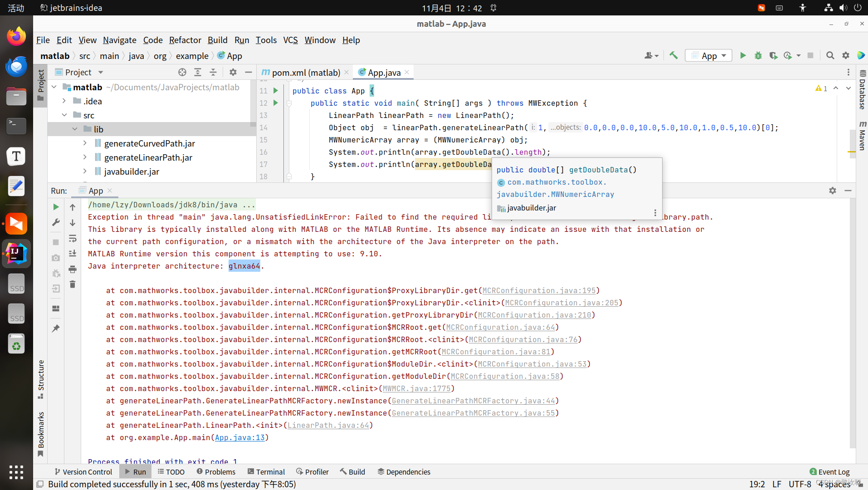Screen dimensions: 868x490
Task: Open Maven side panel
Action: tap(862, 136)
